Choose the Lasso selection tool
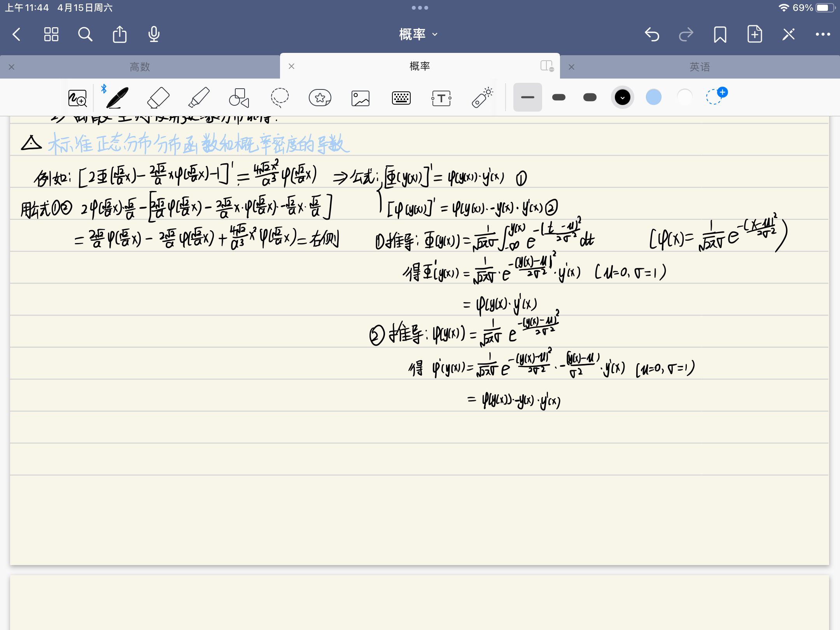The image size is (840, 630). pyautogui.click(x=280, y=98)
